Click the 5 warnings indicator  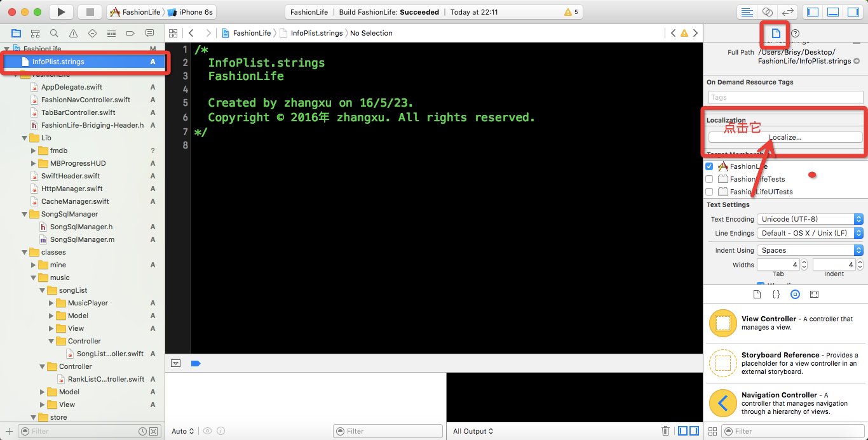pos(571,12)
